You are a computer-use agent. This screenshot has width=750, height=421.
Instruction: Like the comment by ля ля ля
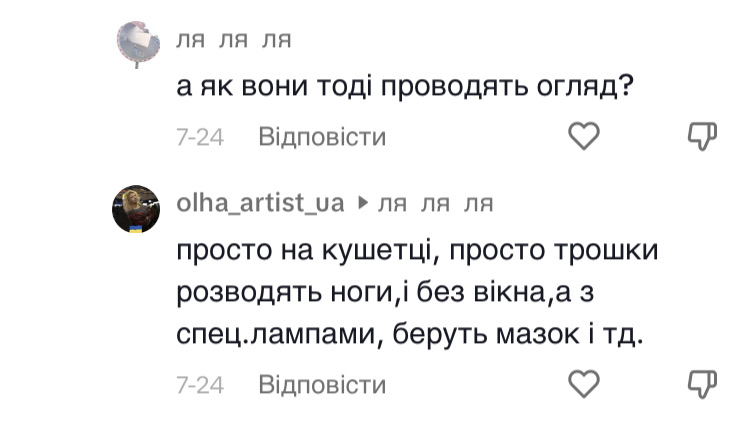point(583,136)
